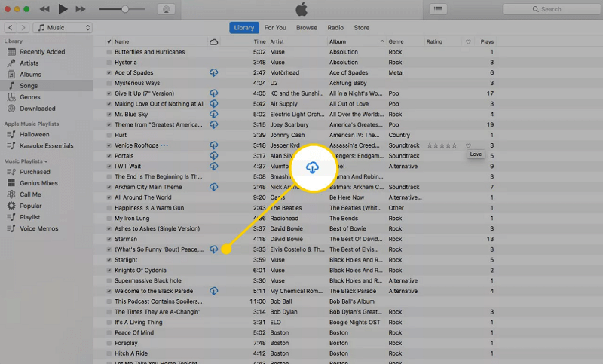Switch to the For You tab
The width and height of the screenshot is (603, 364).
pyautogui.click(x=275, y=28)
